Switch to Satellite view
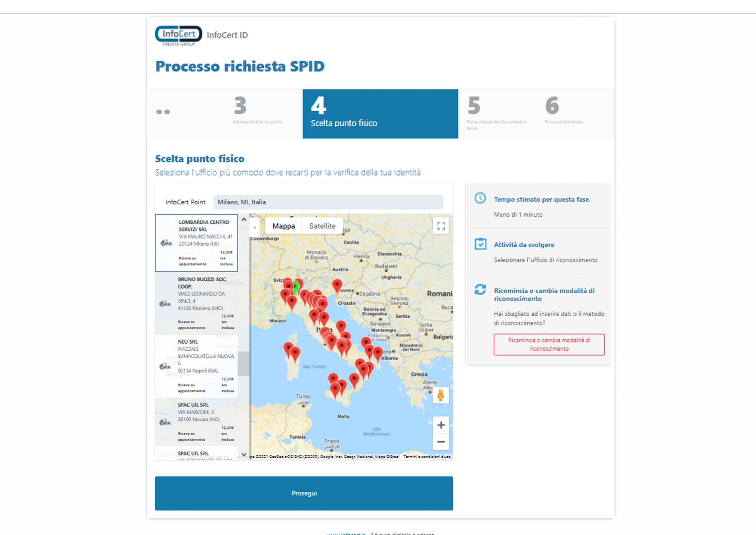Image resolution: width=756 pixels, height=535 pixels. tap(322, 226)
